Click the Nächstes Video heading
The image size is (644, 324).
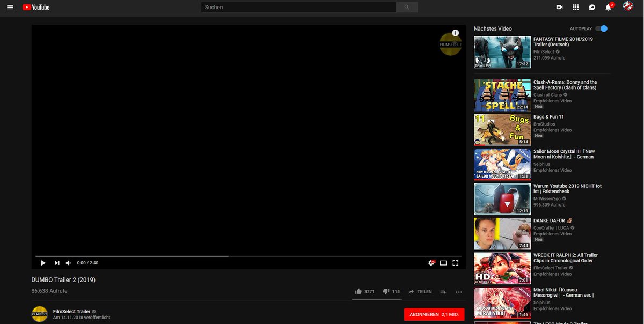point(493,28)
